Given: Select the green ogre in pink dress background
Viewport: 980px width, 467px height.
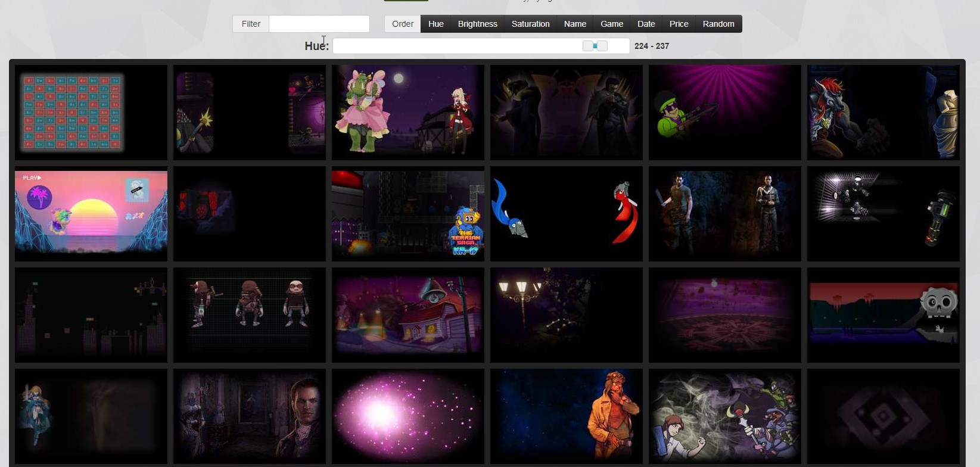Looking at the screenshot, I should click(x=408, y=112).
